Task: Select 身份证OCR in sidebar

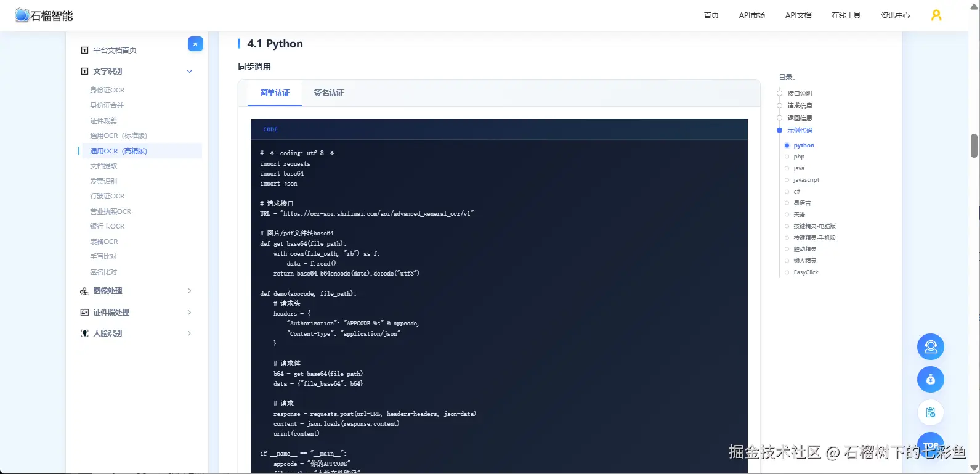Action: (107, 90)
